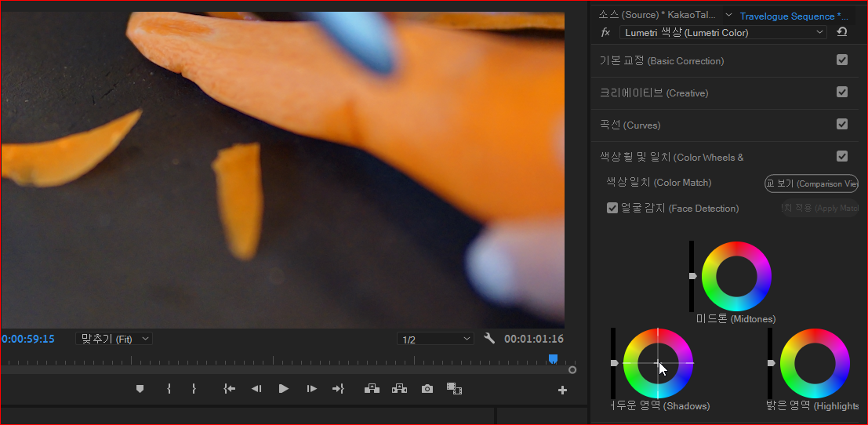Toggle the Comparison View icon in transport bar
Viewport: 868px width, 425px height.
pyautogui.click(x=455, y=389)
